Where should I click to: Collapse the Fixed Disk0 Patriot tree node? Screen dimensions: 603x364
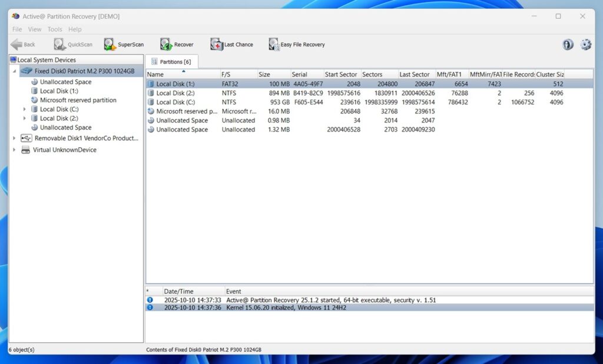14,71
